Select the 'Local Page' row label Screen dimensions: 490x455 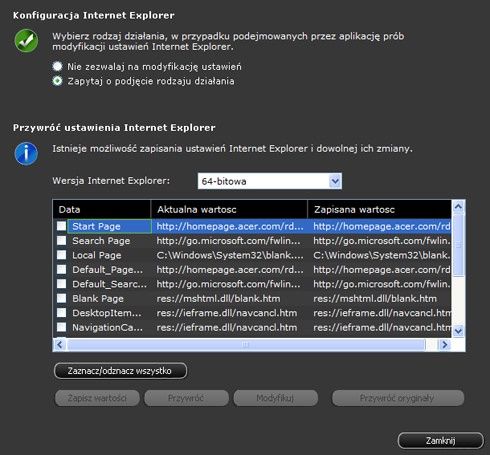pyautogui.click(x=97, y=255)
